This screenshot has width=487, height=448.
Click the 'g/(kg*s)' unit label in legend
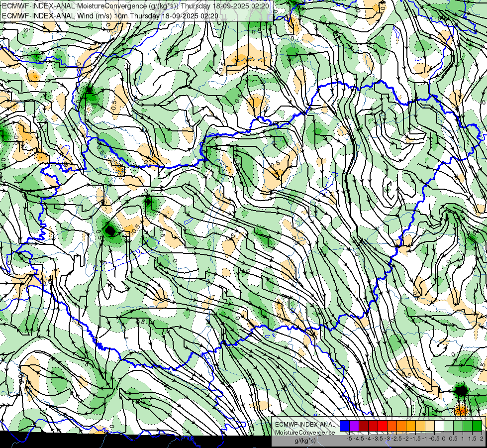pos(305,441)
